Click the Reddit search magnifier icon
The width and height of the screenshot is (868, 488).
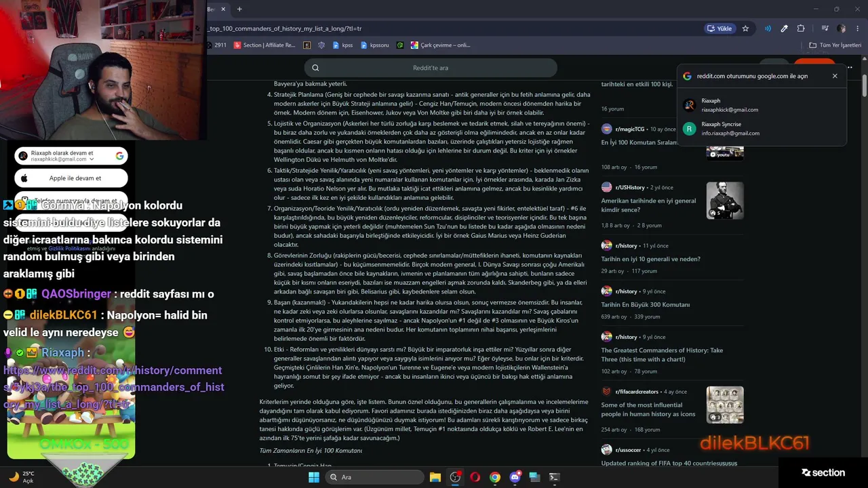coord(315,68)
